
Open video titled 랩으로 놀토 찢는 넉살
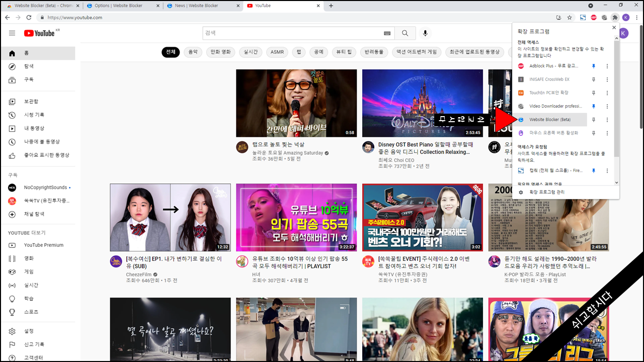click(278, 144)
